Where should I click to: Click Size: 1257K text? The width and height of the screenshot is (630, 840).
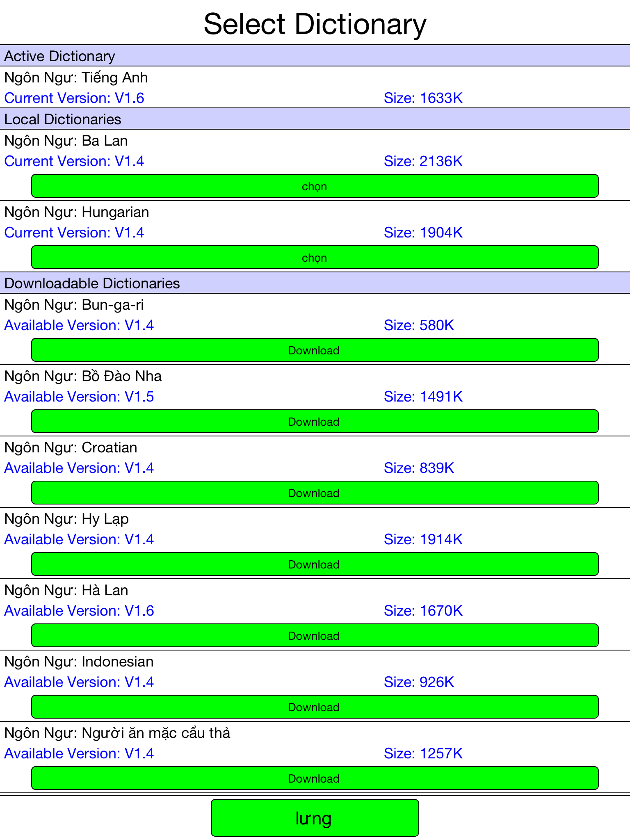(423, 753)
